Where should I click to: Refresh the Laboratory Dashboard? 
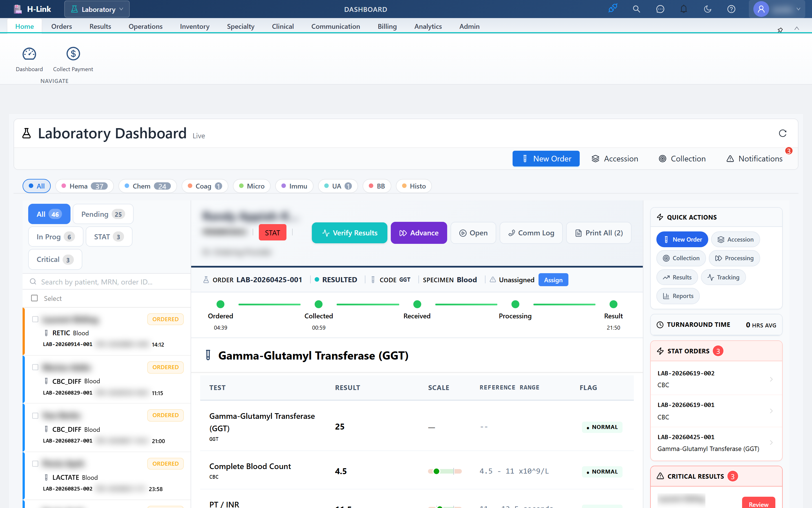pyautogui.click(x=782, y=133)
